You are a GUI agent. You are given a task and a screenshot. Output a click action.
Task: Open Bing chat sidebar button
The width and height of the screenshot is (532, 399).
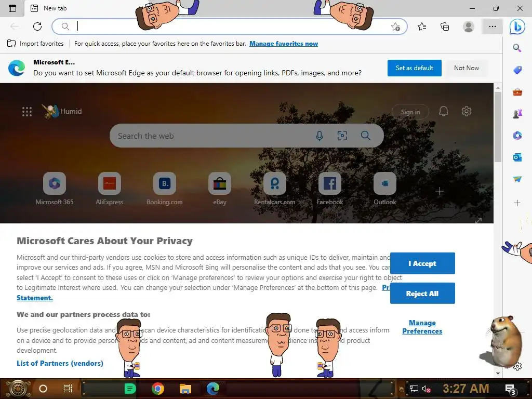point(517,26)
